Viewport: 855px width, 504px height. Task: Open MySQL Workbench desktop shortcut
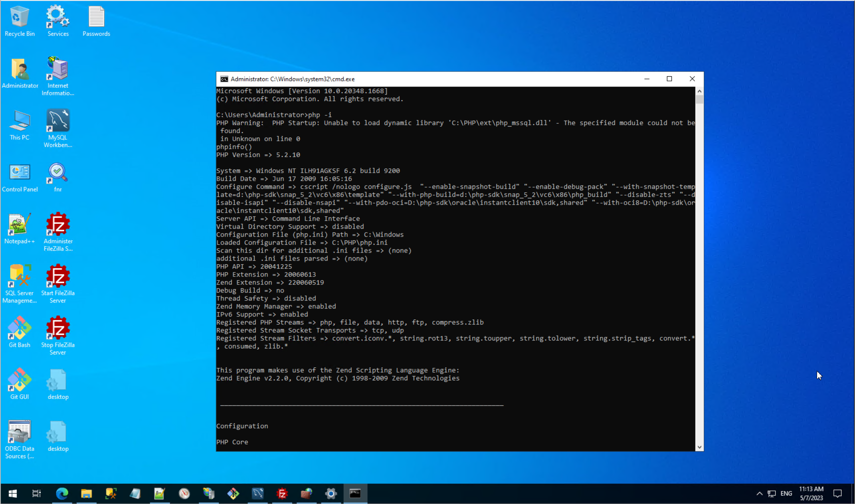[58, 128]
